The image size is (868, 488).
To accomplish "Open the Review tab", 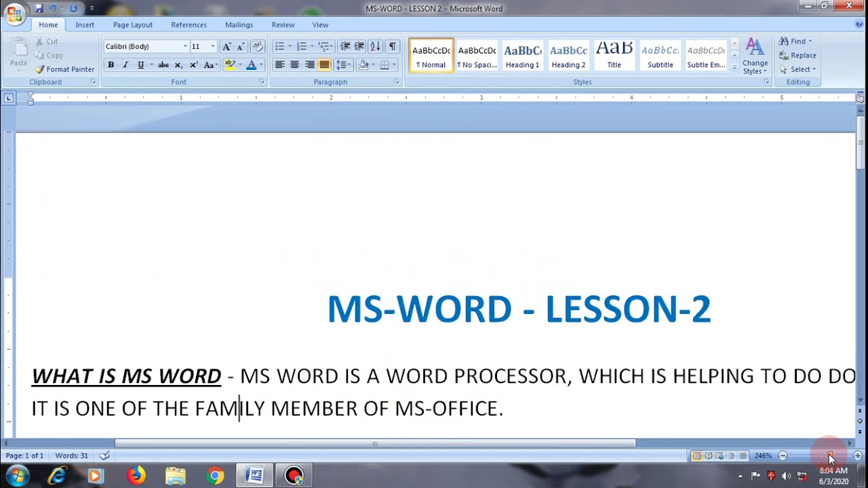I will point(283,24).
